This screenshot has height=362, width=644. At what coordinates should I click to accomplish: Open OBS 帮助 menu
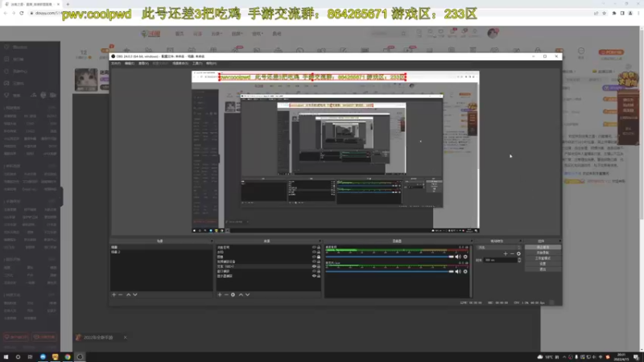(x=211, y=64)
